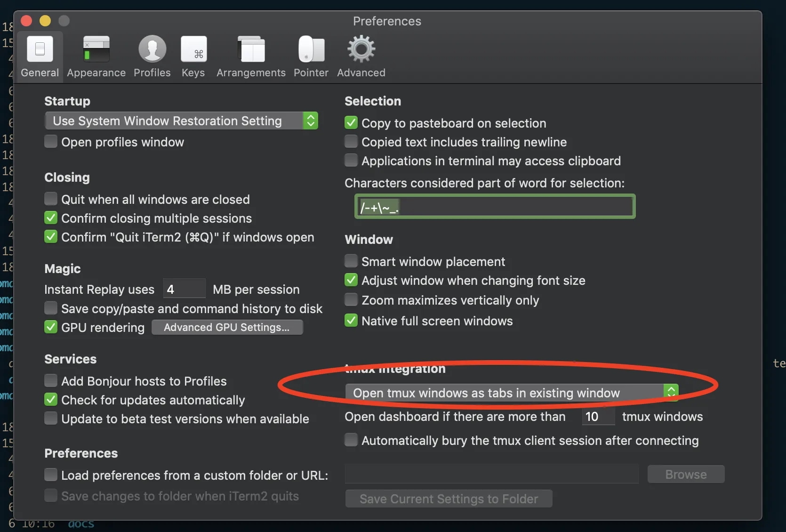Enable Copied text includes trailing newline
This screenshot has height=532, width=786.
[351, 142]
